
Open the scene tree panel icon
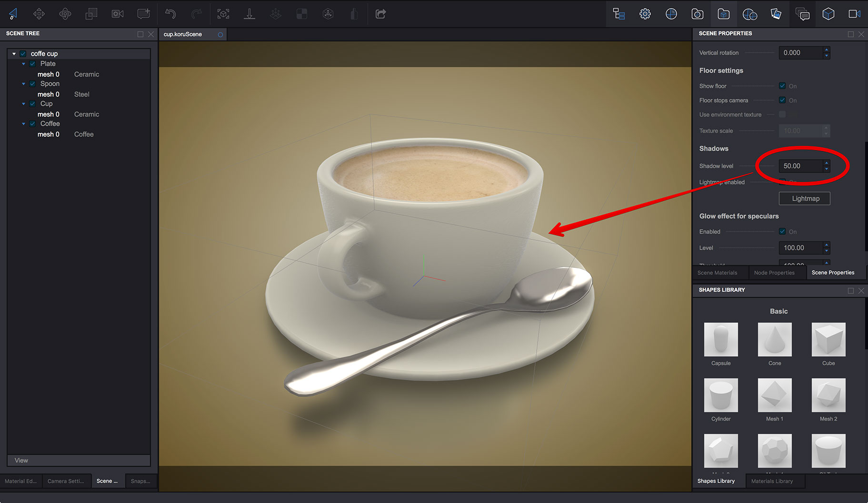pos(619,13)
